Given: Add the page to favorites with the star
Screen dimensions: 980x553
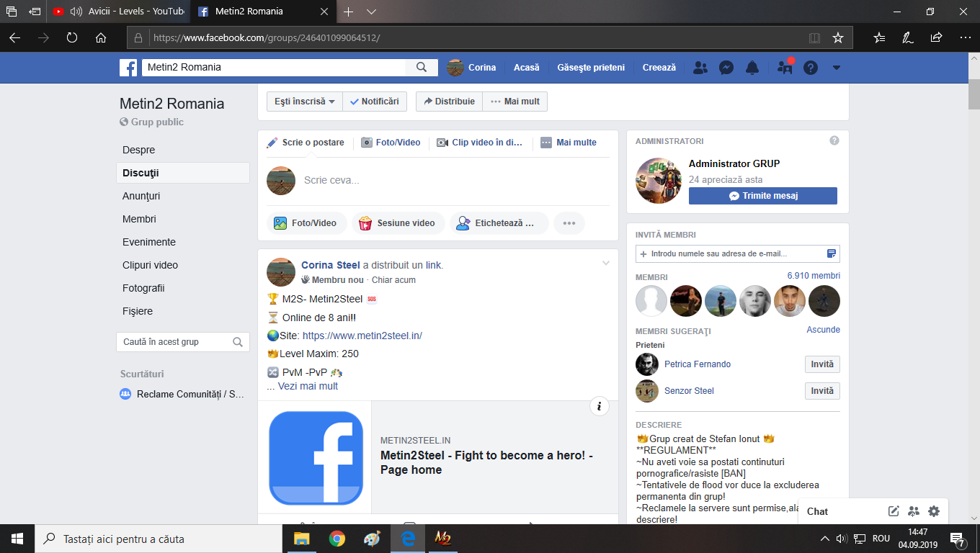Looking at the screenshot, I should [x=837, y=37].
